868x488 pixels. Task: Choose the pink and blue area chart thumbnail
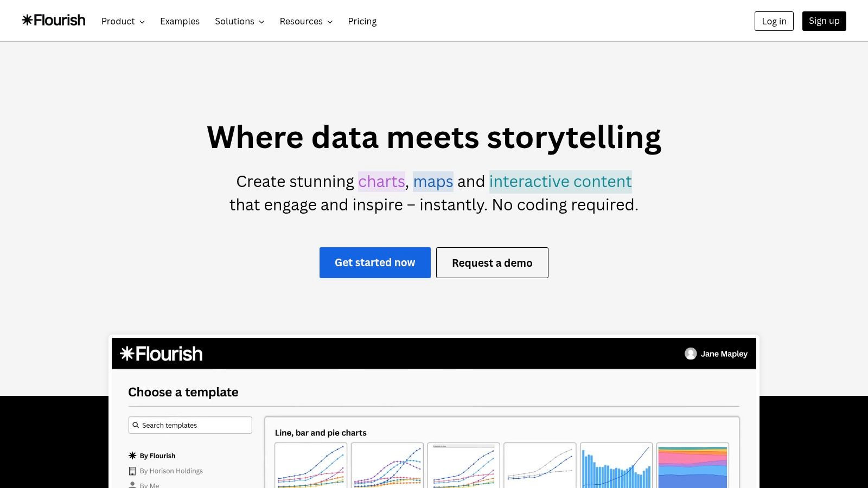[x=692, y=465]
